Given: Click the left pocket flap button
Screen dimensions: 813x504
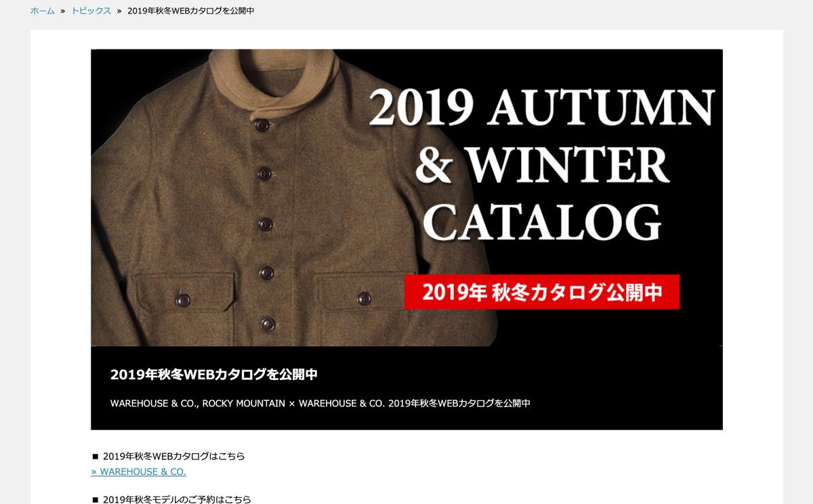Looking at the screenshot, I should click(182, 300).
